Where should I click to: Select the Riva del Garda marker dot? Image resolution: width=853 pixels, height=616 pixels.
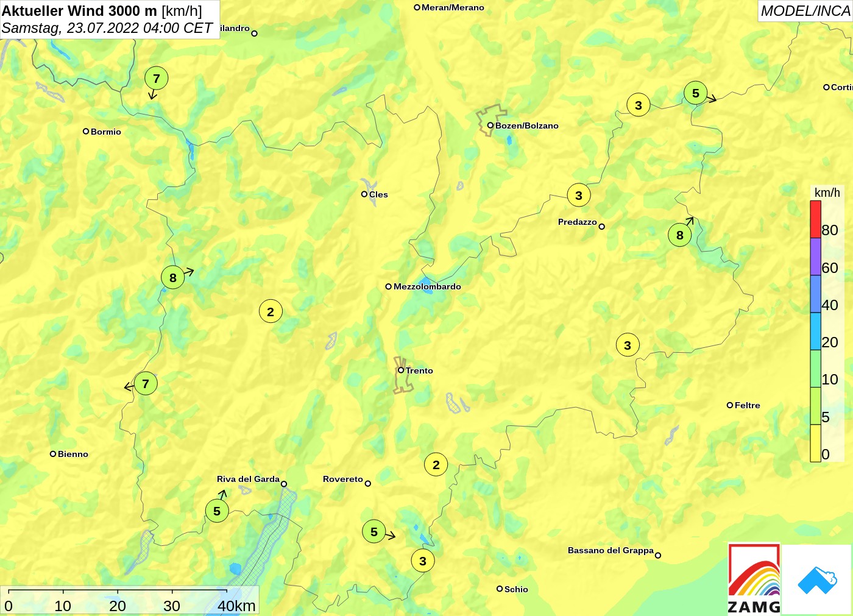point(284,484)
